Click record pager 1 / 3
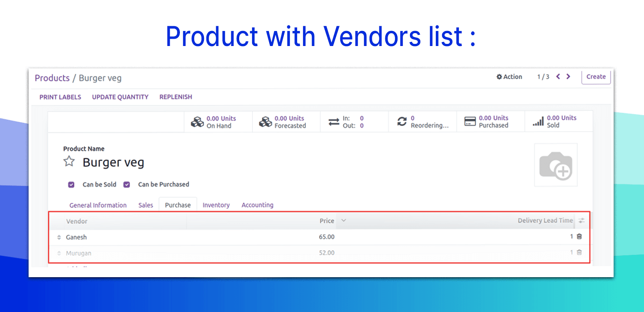The image size is (644, 312). [x=543, y=77]
